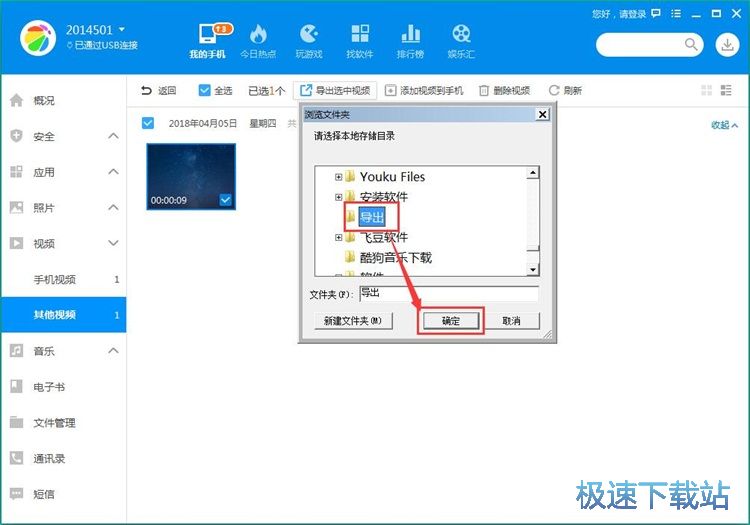
Task: Expand the 安全 sidebar section
Action: (x=113, y=136)
